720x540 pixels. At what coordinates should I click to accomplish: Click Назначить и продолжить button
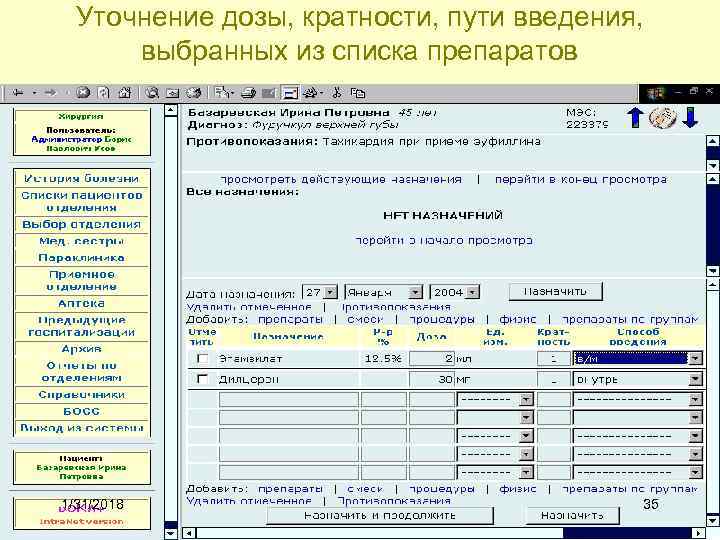coord(380,515)
